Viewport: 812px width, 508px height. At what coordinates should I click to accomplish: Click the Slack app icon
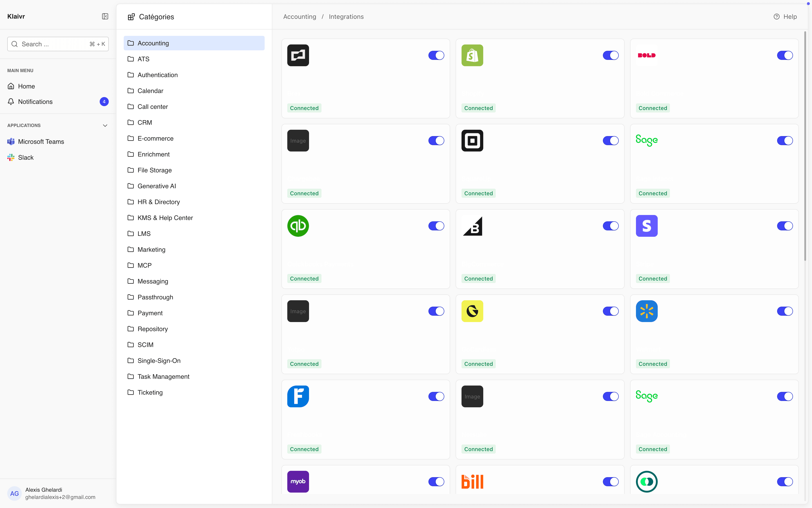(x=11, y=157)
